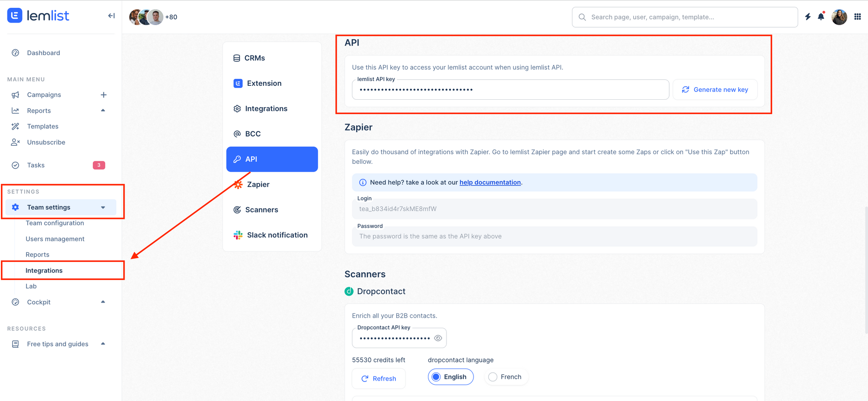This screenshot has height=401, width=868.
Task: Add a new campaign with plus icon
Action: point(104,95)
